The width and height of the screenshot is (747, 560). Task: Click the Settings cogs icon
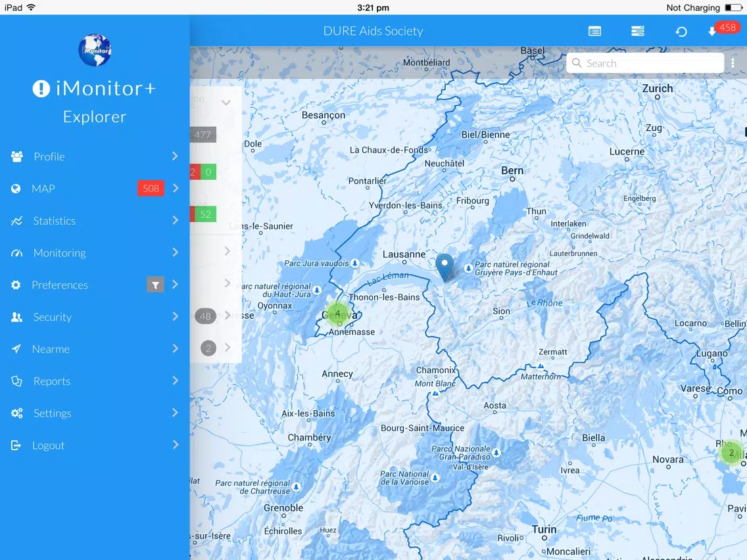coord(16,413)
